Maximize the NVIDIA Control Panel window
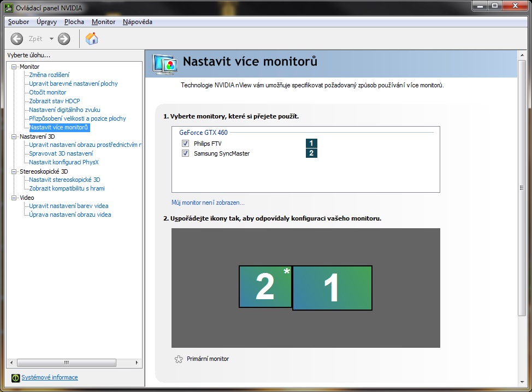 coord(495,6)
